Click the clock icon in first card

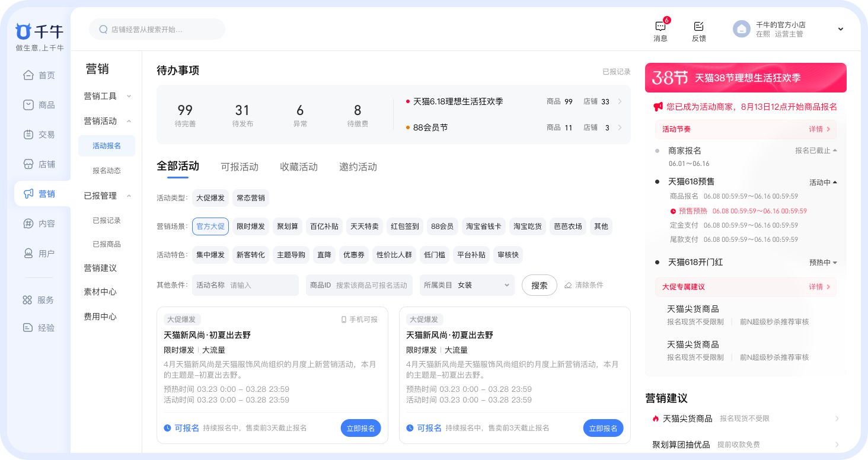point(168,428)
